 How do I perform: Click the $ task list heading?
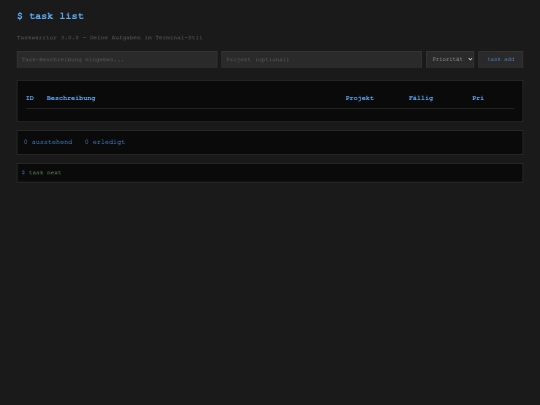coord(50,16)
